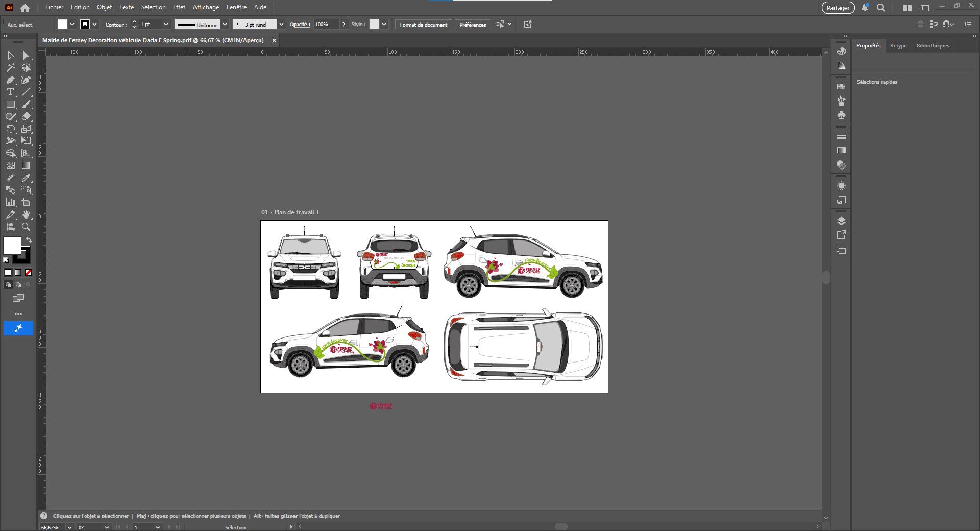
Task: Select the Eraser tool
Action: (x=27, y=117)
